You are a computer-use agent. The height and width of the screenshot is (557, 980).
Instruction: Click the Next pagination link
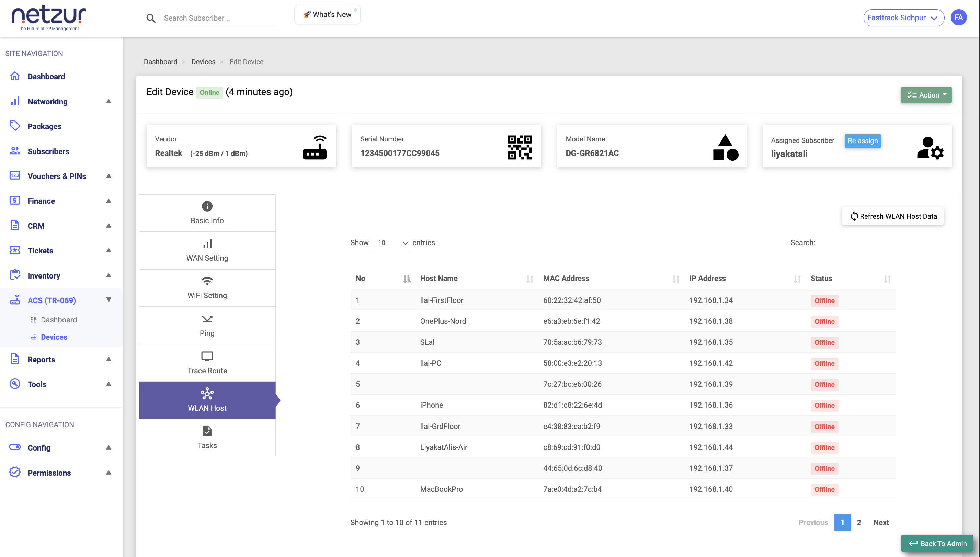(x=881, y=522)
